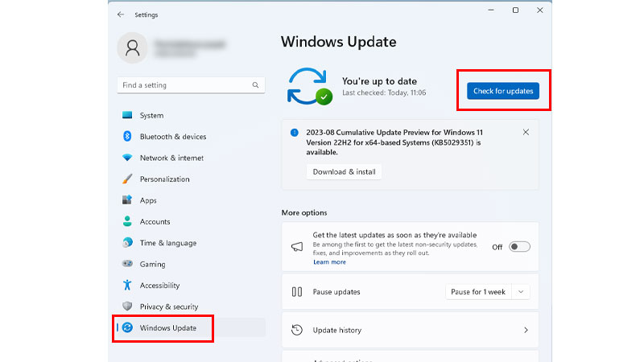The width and height of the screenshot is (644, 362).
Task: Dismiss the cumulative update notice
Action: (x=526, y=132)
